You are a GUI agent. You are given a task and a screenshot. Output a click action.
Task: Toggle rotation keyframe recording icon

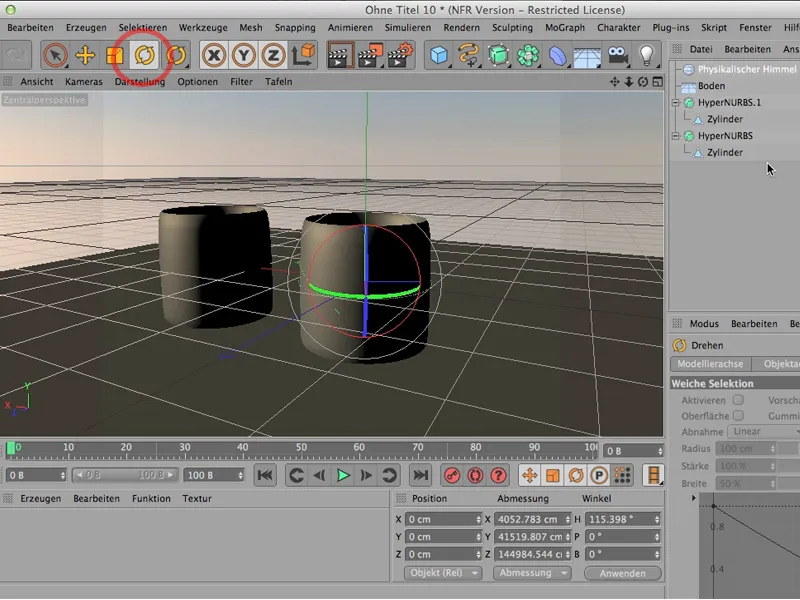click(576, 476)
